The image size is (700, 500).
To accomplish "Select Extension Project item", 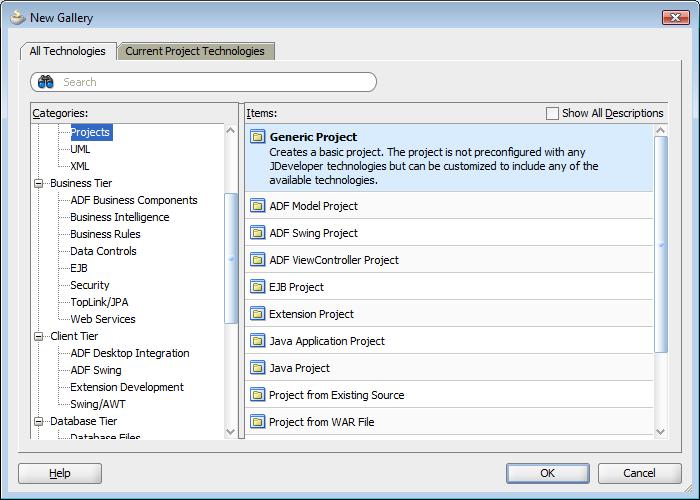I will pos(449,314).
